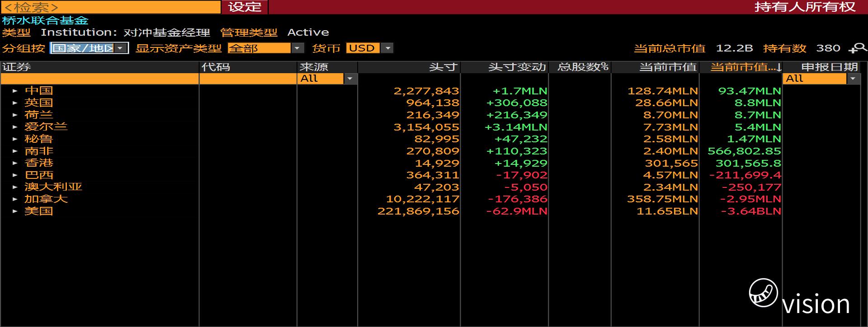
Task: Click the 364,311 position cell
Action: pos(433,175)
